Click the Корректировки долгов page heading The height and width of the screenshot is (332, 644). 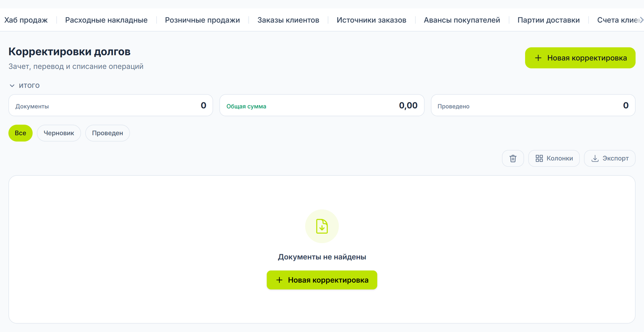tap(70, 52)
